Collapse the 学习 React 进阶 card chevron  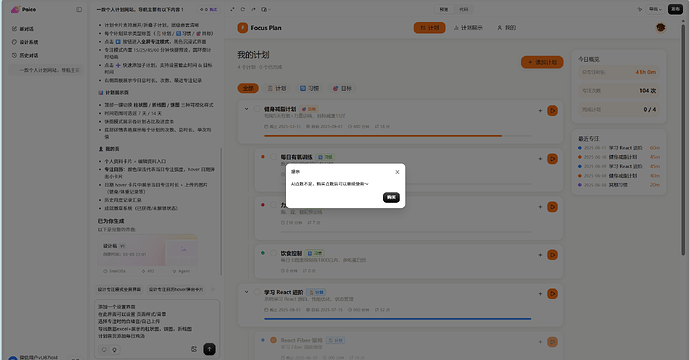point(246,292)
